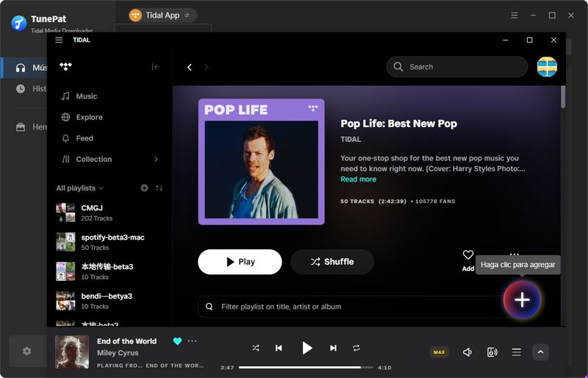
Task: Open the user profile avatar
Action: 547,67
